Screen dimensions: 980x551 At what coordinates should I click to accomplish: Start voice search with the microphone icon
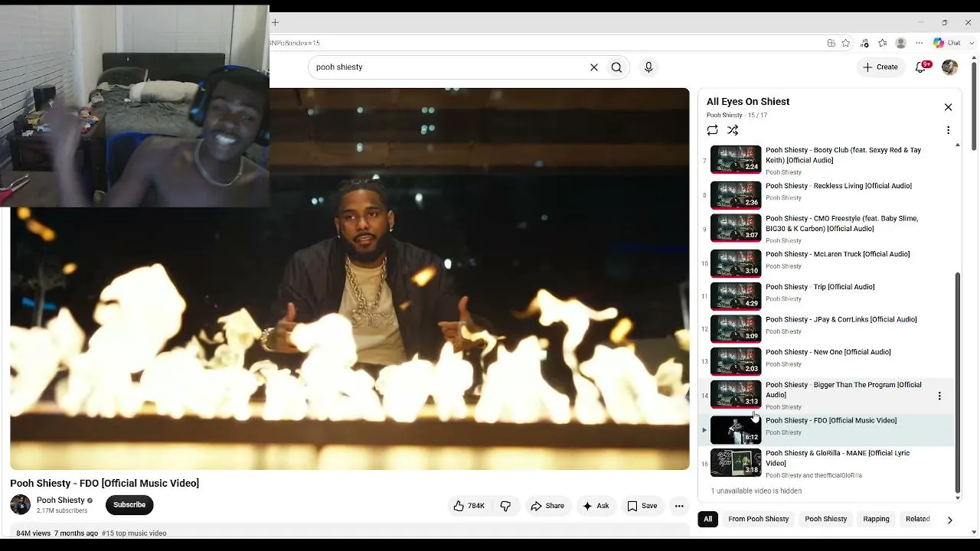[648, 67]
